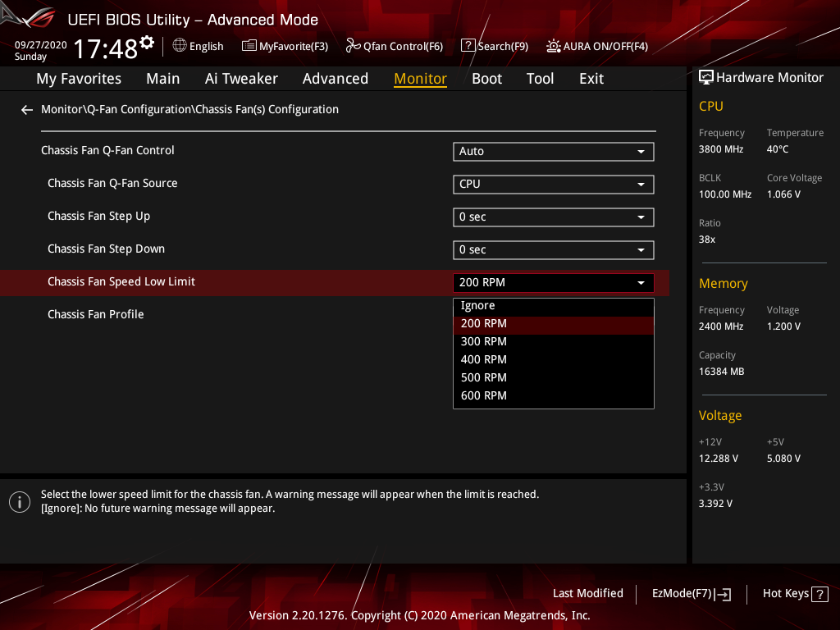The width and height of the screenshot is (840, 630).
Task: Switch to the Main tab
Action: click(x=163, y=79)
